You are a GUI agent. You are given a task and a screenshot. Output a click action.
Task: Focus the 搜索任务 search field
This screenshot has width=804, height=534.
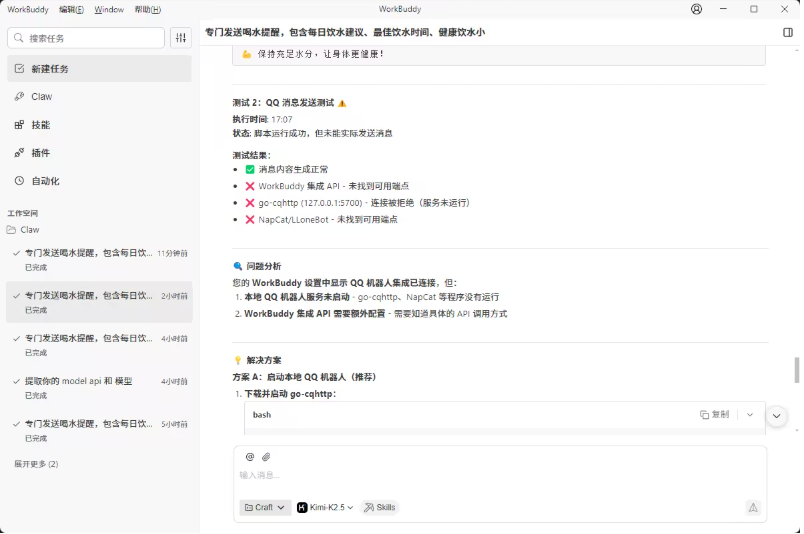coord(86,38)
